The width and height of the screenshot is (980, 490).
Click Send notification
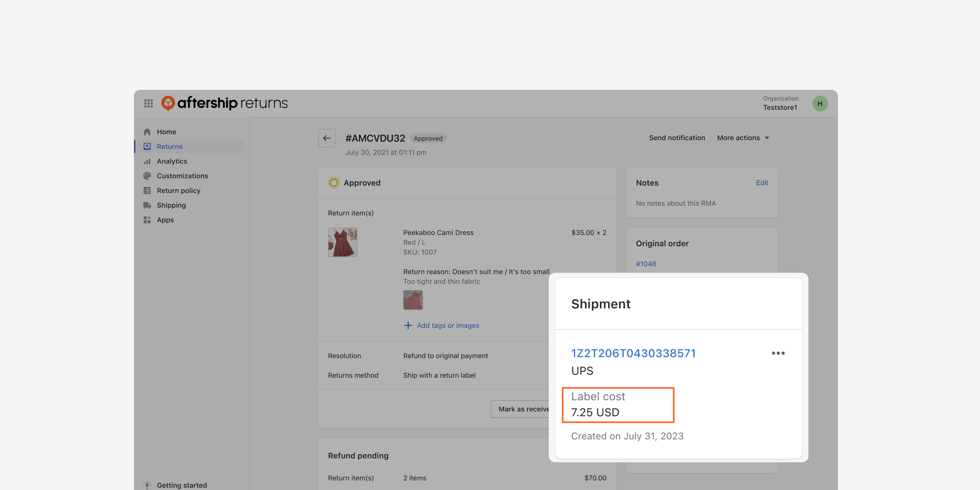pyautogui.click(x=677, y=138)
